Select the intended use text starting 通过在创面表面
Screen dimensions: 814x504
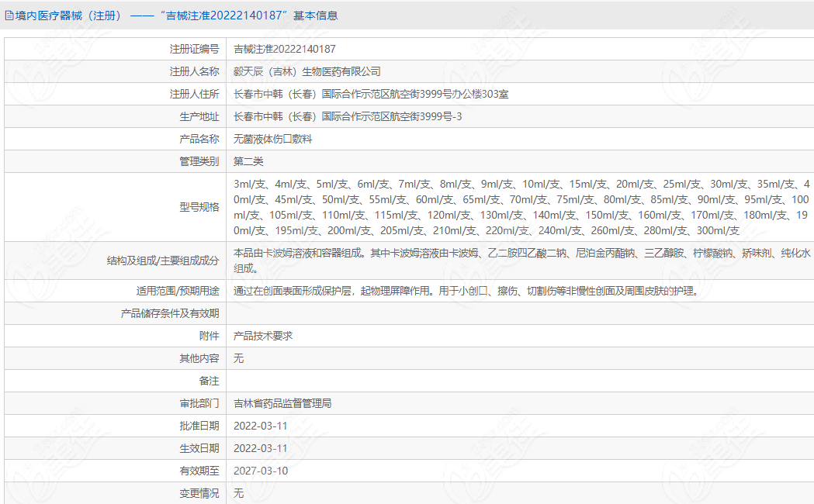[466, 291]
